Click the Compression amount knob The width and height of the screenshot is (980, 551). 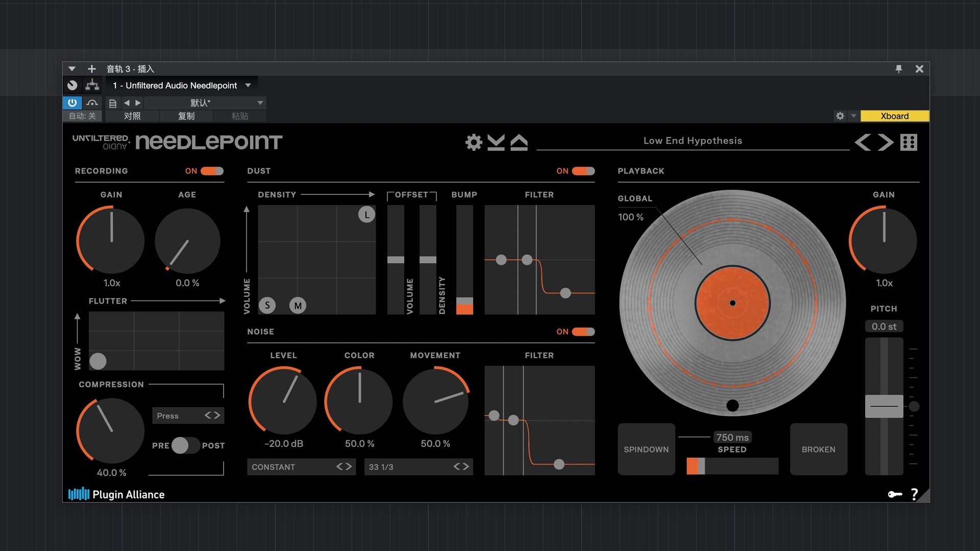[x=111, y=431]
